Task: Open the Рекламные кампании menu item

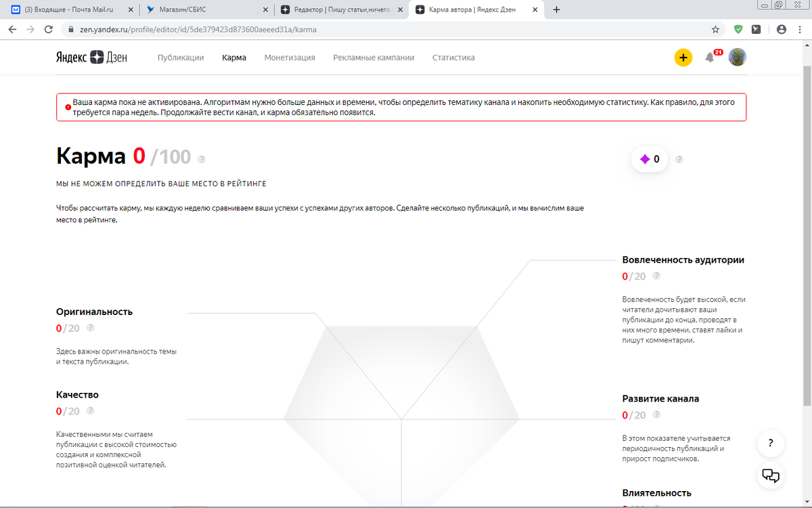Action: [x=374, y=58]
